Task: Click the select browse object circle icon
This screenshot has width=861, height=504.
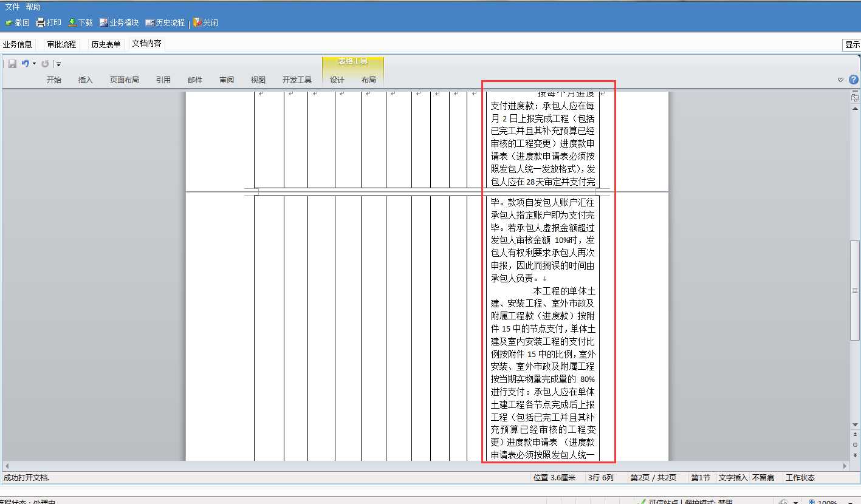Action: pos(855,444)
